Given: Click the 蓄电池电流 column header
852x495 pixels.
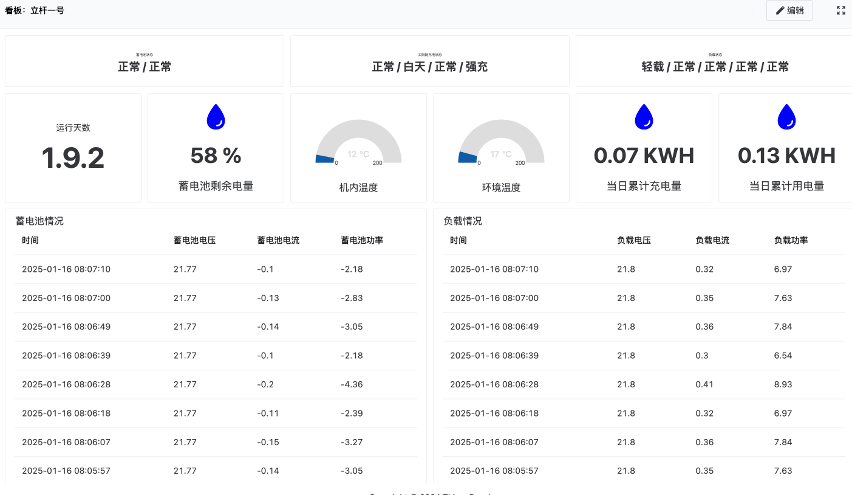Looking at the screenshot, I should tap(278, 240).
